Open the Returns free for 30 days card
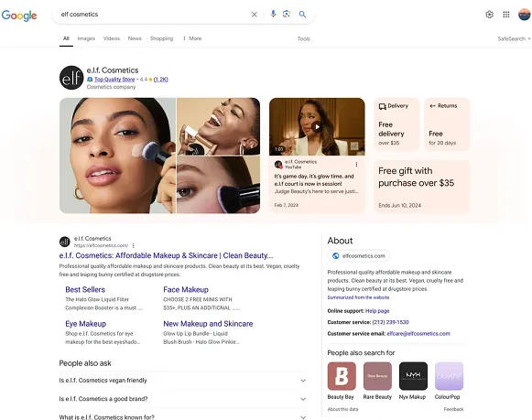 pyautogui.click(x=447, y=124)
